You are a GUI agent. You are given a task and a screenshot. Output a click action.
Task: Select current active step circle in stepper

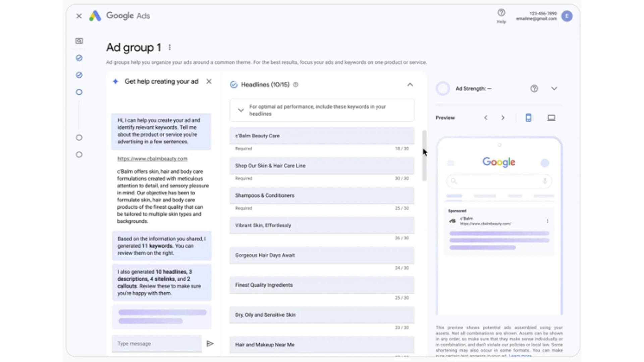tap(79, 92)
